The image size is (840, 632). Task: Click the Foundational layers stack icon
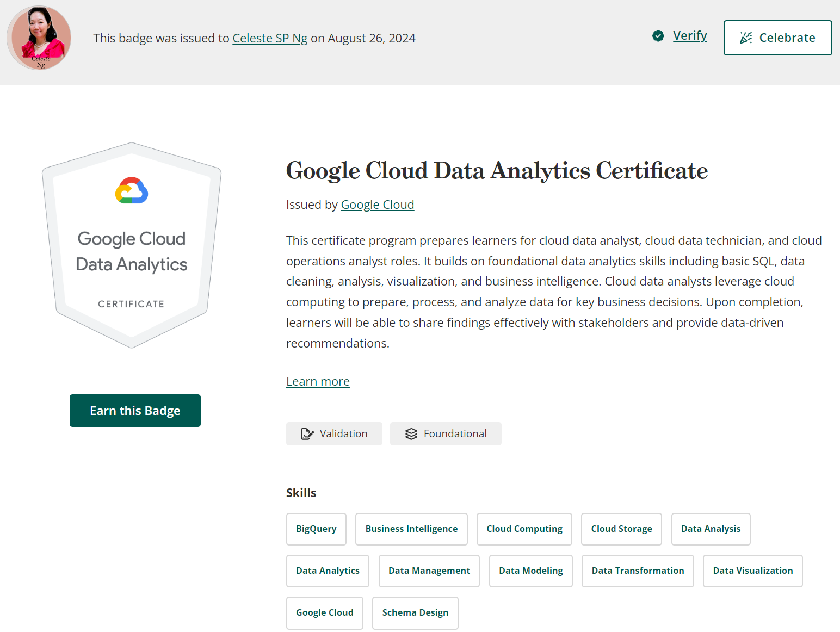[411, 434]
